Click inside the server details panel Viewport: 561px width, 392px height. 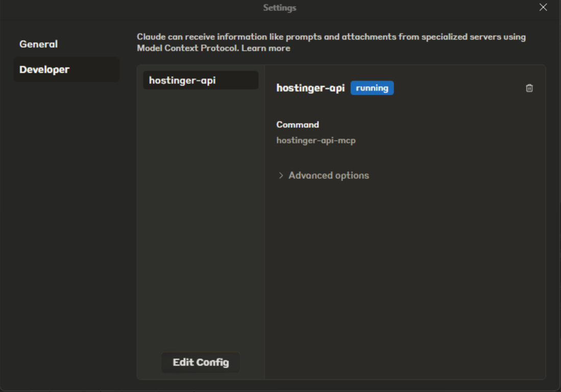click(x=403, y=255)
